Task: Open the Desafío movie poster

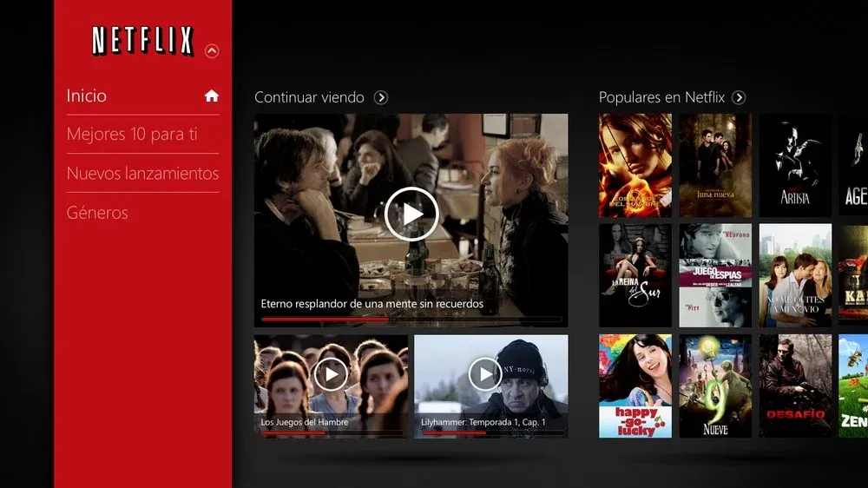Action: point(794,386)
